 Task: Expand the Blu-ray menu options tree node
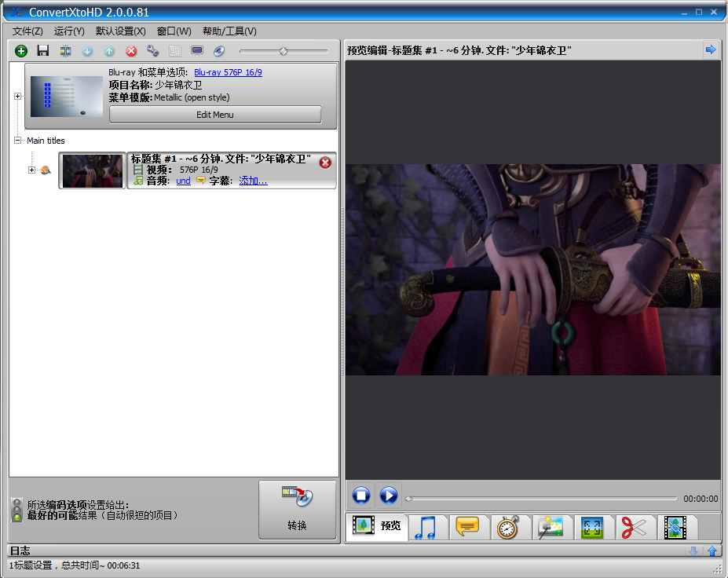tap(17, 96)
